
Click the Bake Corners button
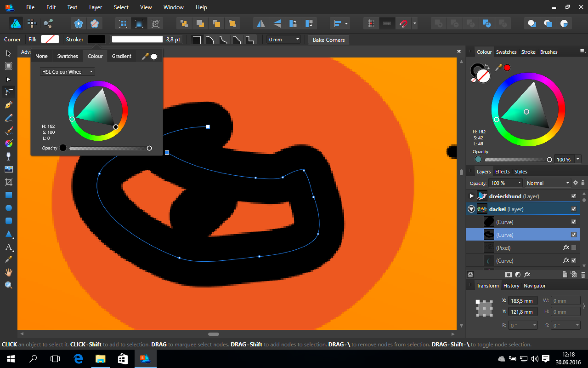(329, 40)
